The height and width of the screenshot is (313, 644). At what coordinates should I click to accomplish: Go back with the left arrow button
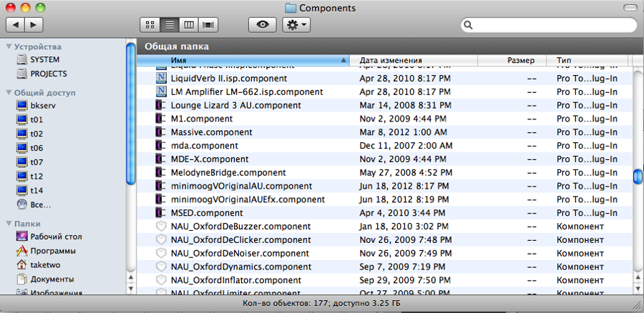(16, 26)
